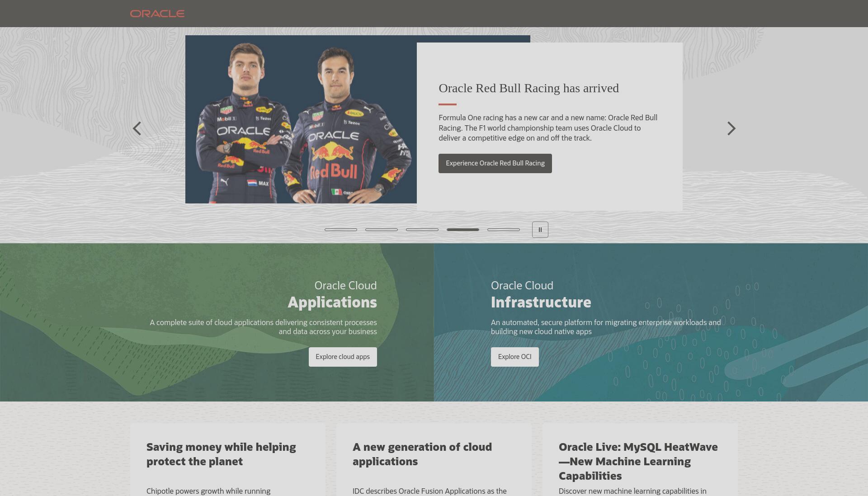Click Explore OCI button
The width and height of the screenshot is (868, 496).
point(515,357)
